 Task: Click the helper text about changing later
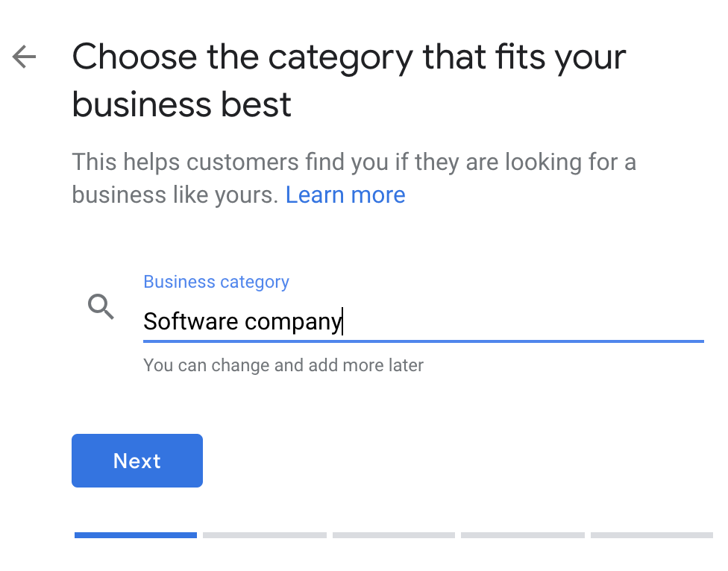tap(283, 365)
